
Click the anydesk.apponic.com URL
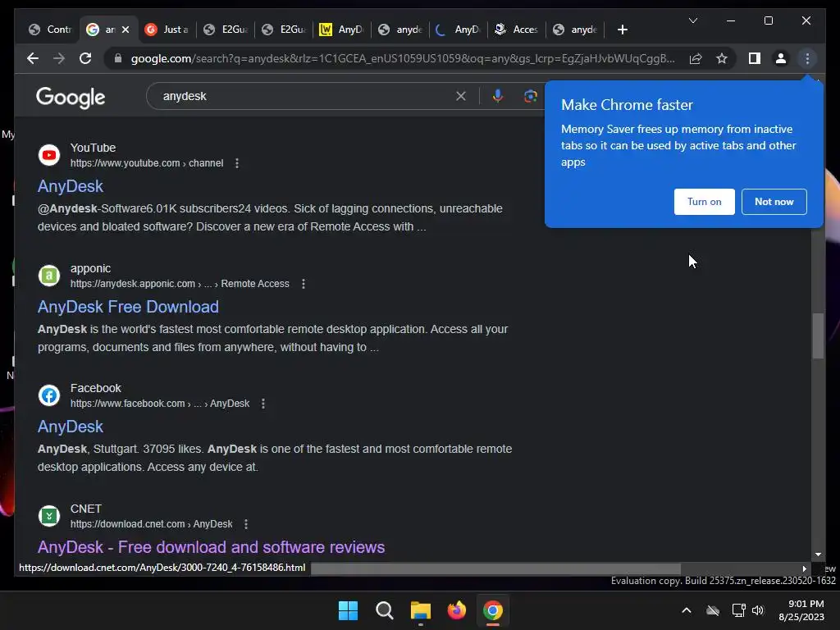point(180,284)
